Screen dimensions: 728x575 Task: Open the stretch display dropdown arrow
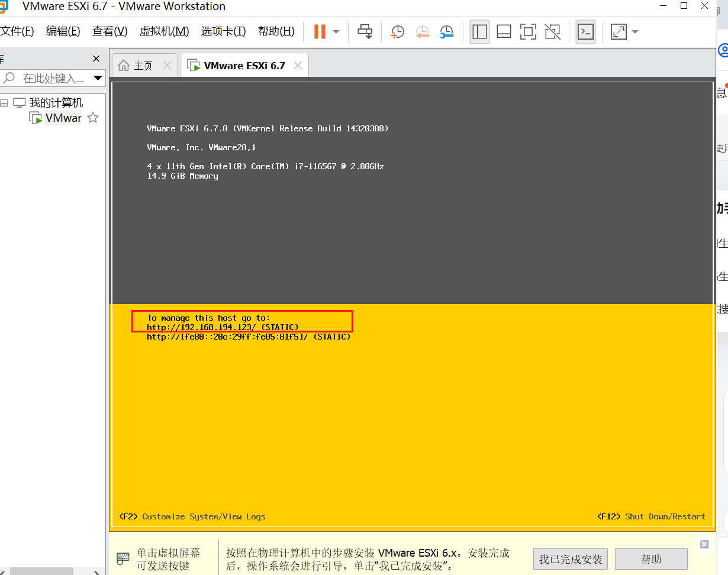pos(634,31)
